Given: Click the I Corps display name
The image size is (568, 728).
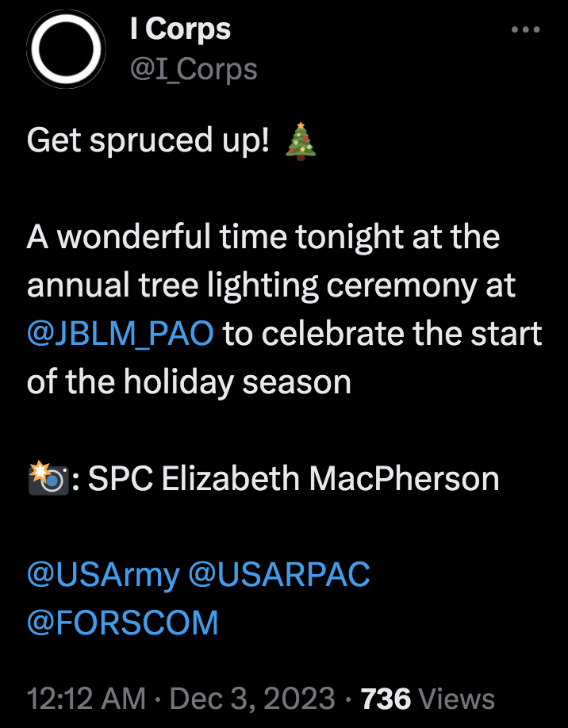Looking at the screenshot, I should pos(180,29).
